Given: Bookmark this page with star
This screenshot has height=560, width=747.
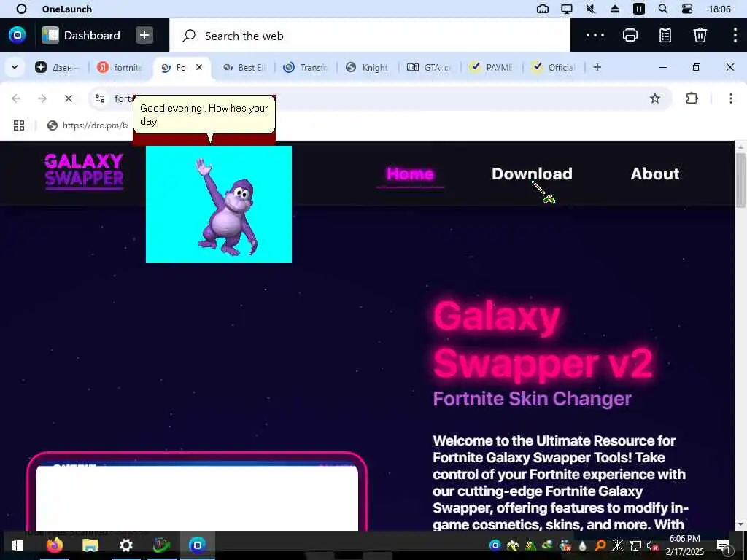Looking at the screenshot, I should coord(655,98).
